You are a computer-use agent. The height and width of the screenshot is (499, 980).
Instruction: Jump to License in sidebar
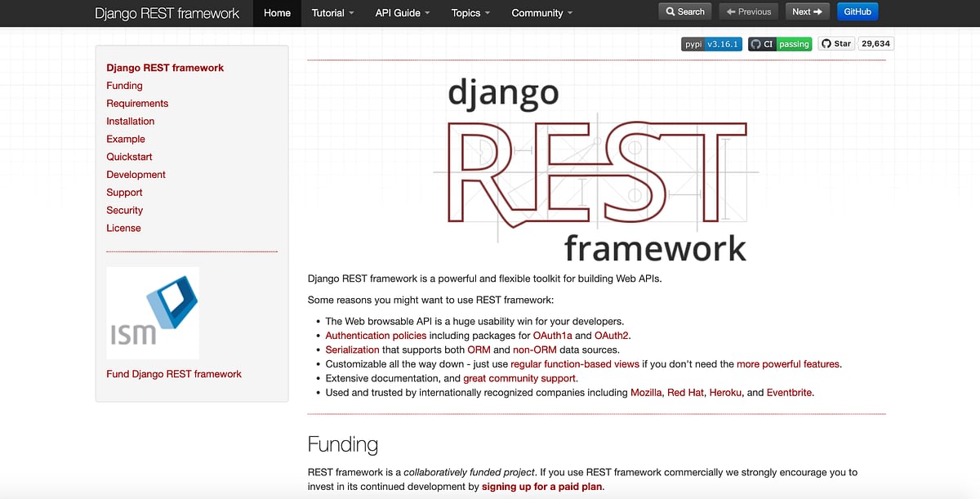point(123,228)
